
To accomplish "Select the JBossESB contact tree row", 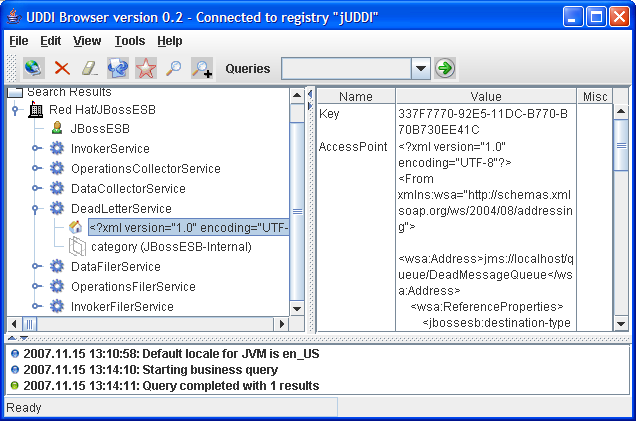I will [100, 129].
